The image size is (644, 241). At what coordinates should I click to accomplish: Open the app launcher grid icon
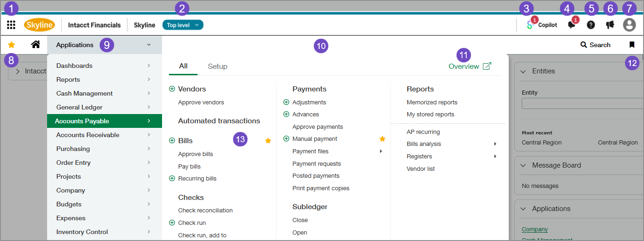pyautogui.click(x=11, y=25)
